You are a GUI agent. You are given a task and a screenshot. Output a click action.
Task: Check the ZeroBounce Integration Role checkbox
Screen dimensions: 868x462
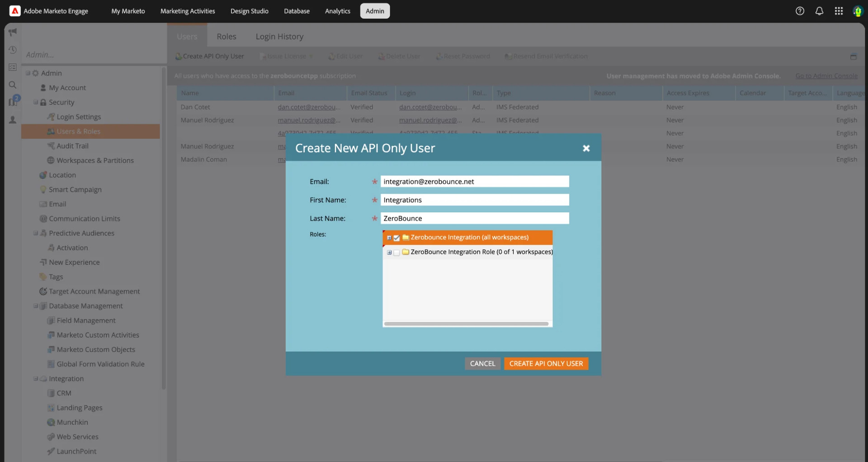[397, 253]
